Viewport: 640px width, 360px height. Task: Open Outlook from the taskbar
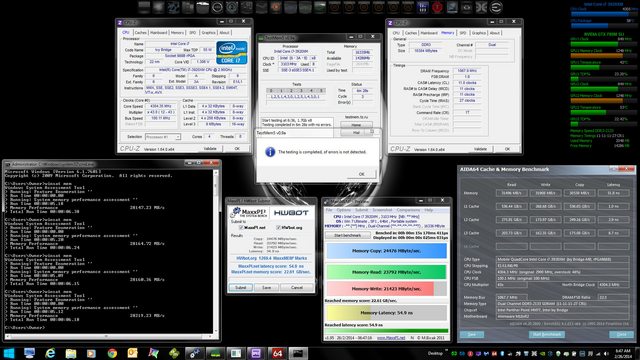pyautogui.click(x=133, y=353)
